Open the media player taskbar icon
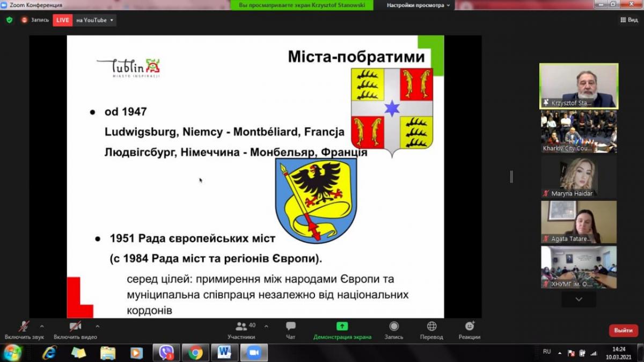Image resolution: width=644 pixels, height=362 pixels. pos(137,353)
